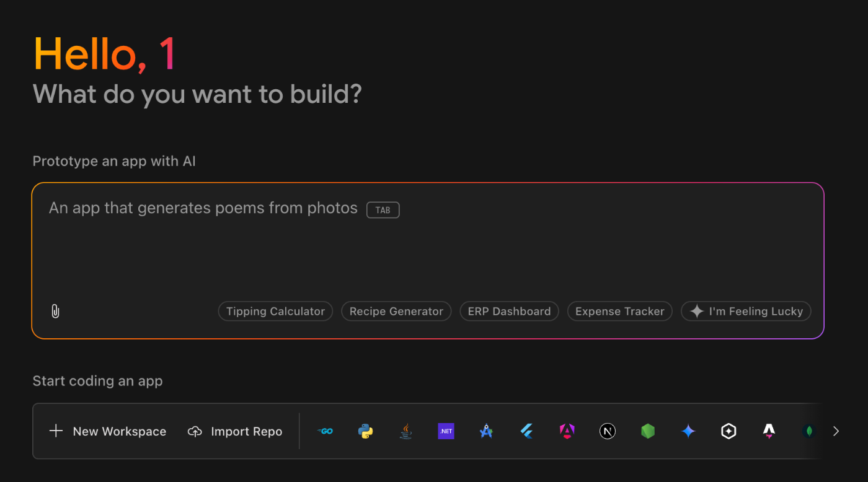Choose the Recipe Generator suggestion chip
The image size is (868, 482).
[396, 311]
